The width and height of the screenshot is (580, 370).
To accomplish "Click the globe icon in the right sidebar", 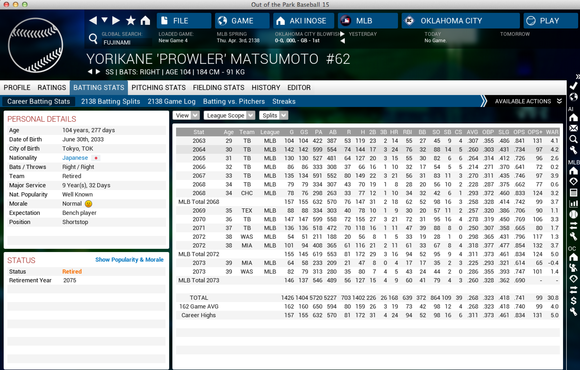I will (573, 97).
